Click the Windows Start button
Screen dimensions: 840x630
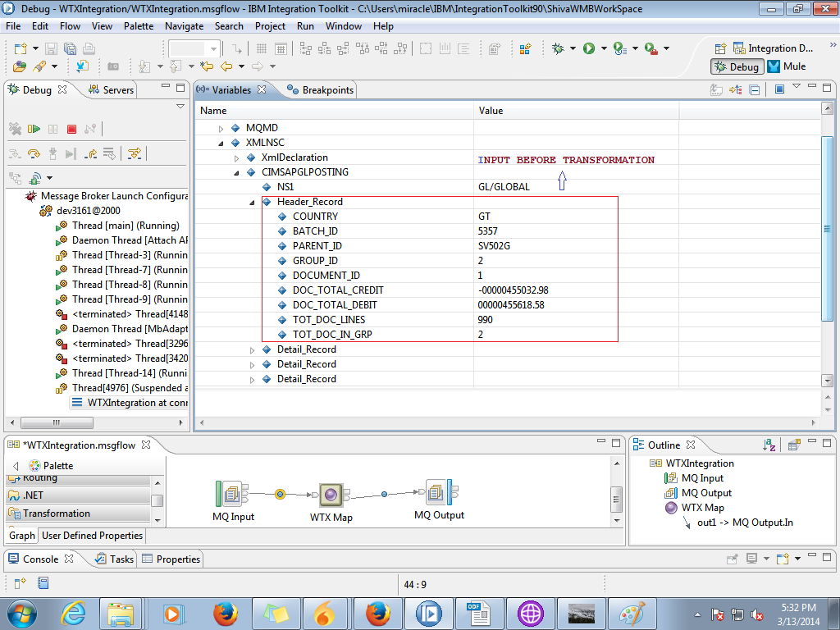point(22,614)
